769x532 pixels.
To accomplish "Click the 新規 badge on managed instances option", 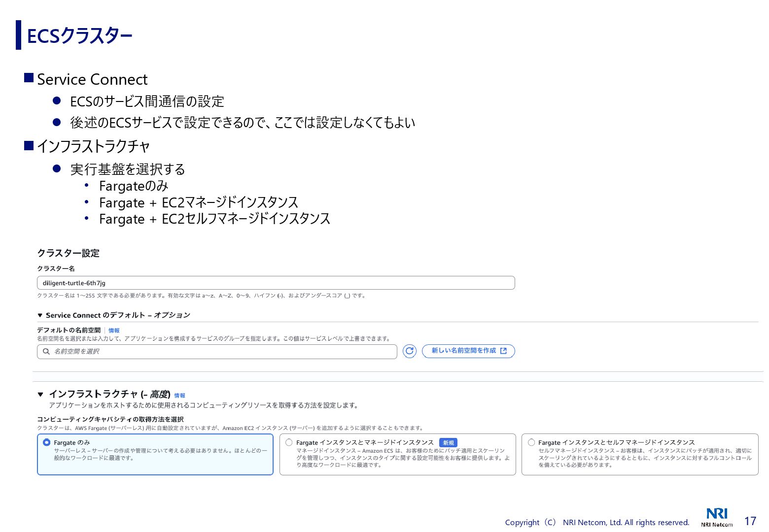I will (448, 443).
